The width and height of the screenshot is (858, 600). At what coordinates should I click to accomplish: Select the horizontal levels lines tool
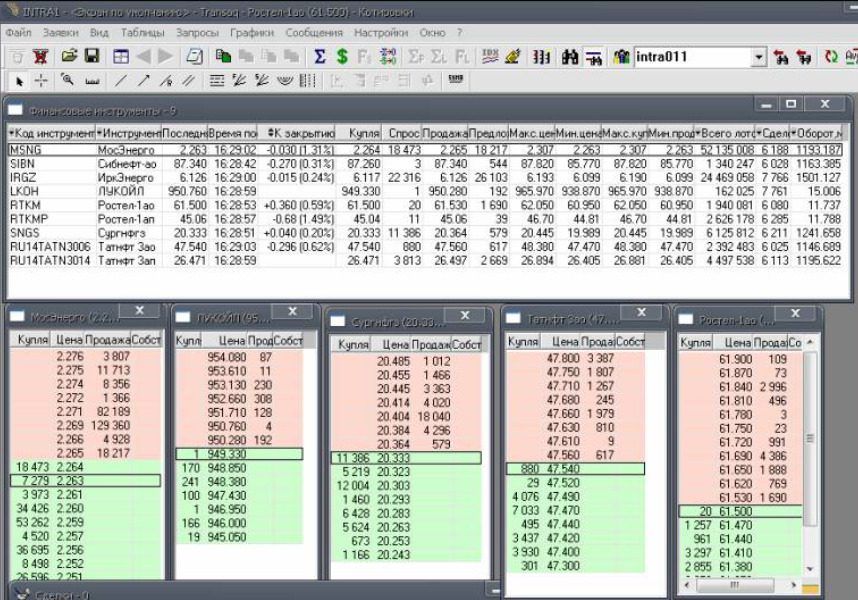[x=217, y=81]
